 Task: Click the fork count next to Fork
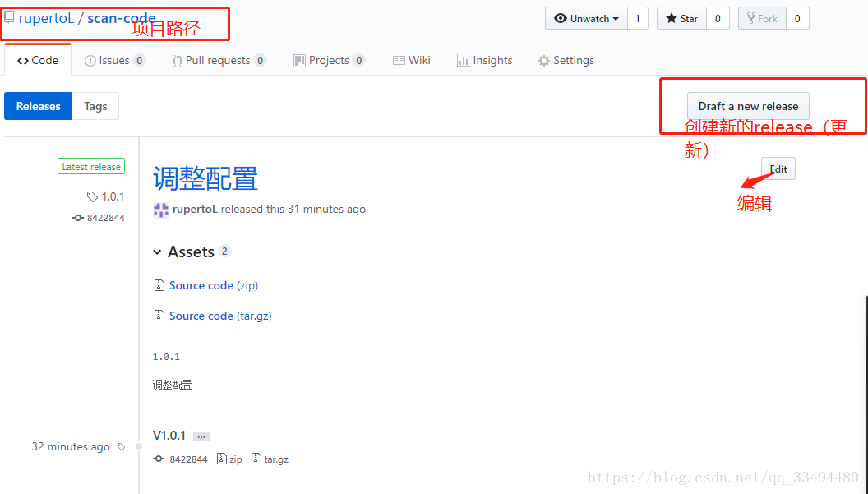[797, 18]
